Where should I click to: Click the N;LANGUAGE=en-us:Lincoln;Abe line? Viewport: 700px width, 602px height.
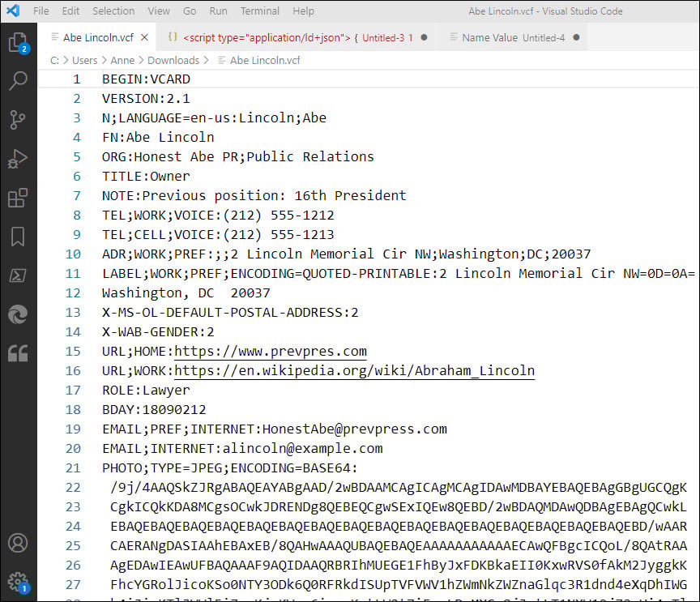point(214,118)
